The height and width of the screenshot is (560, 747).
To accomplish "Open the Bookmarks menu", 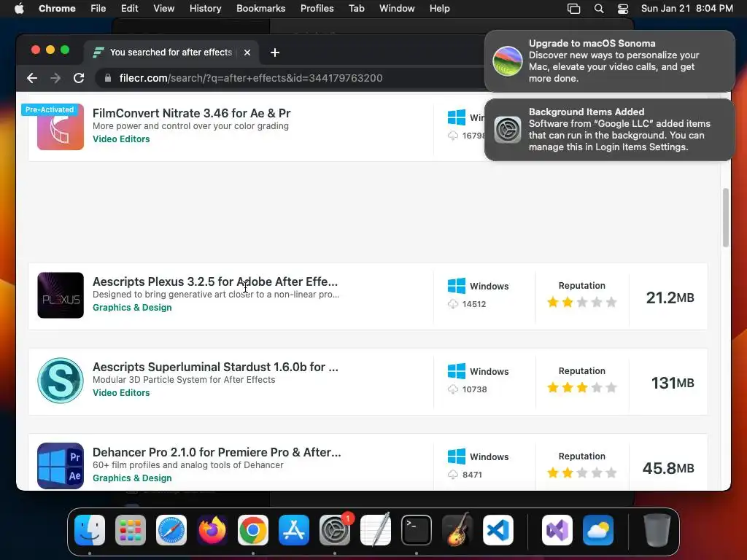I will pyautogui.click(x=260, y=9).
